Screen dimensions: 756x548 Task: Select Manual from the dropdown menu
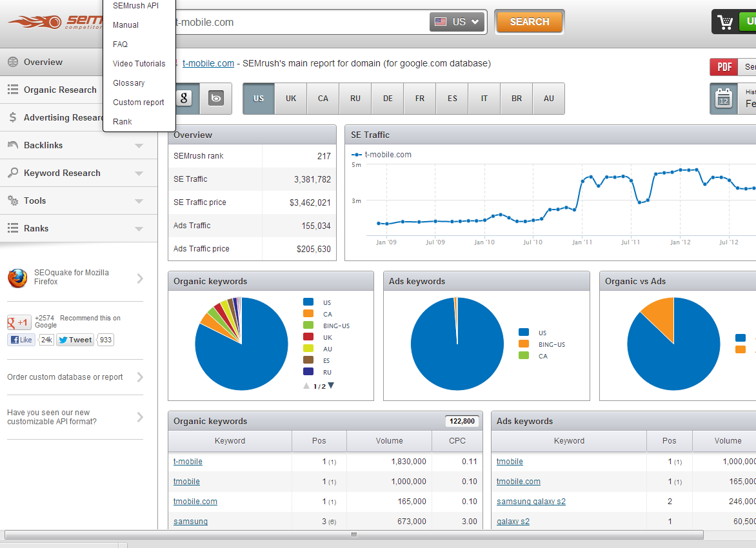[x=125, y=24]
